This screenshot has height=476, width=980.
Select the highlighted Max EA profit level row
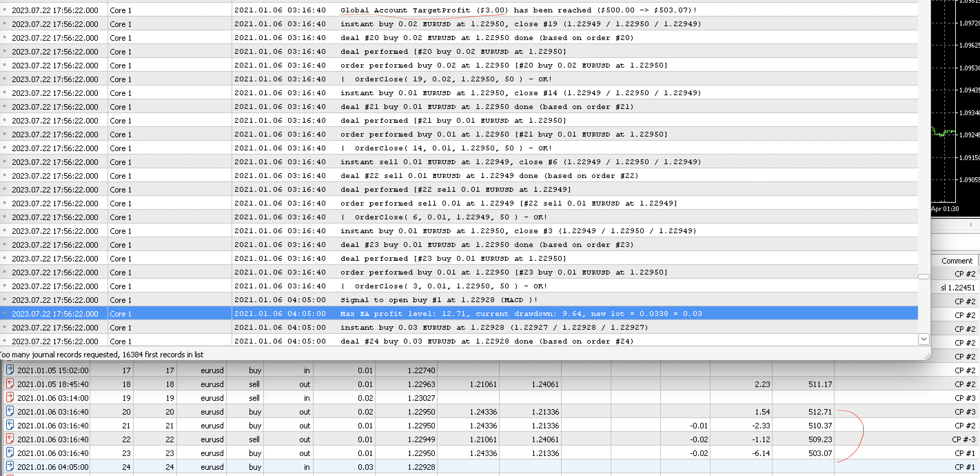(x=459, y=314)
